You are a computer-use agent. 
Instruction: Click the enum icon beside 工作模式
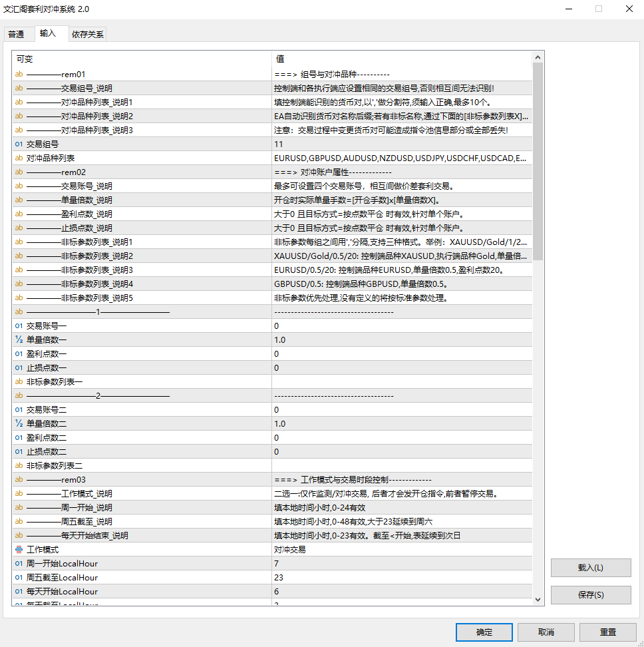tap(19, 549)
